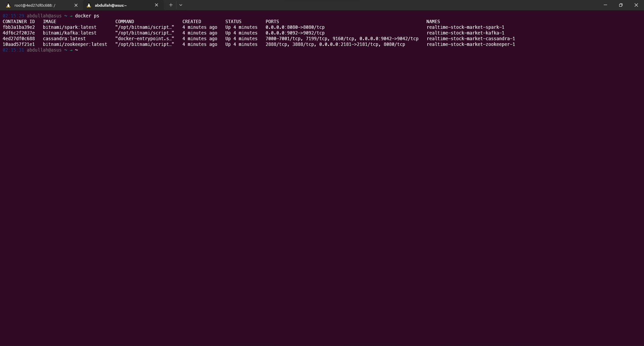Click image name cassandra:latest

pos(64,39)
